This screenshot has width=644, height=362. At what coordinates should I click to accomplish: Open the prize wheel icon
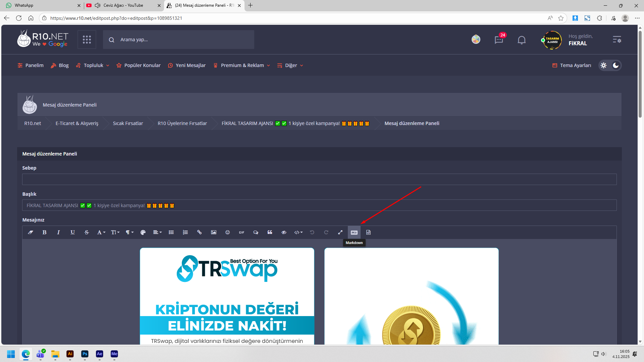click(476, 40)
